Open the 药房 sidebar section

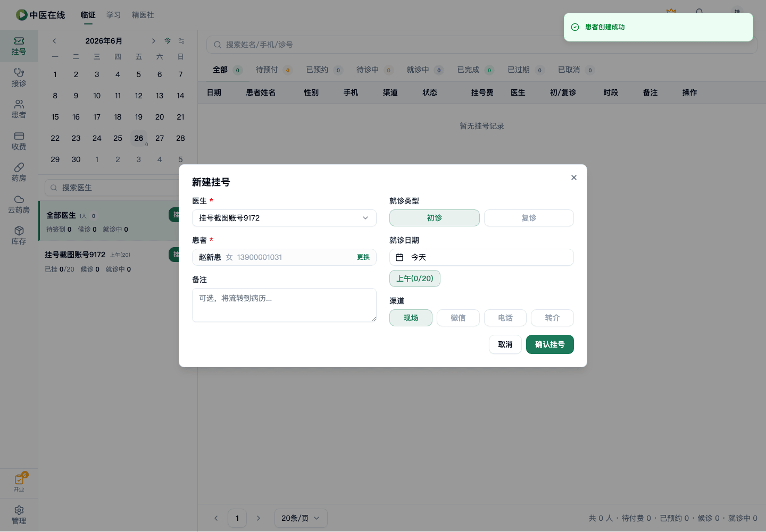coord(19,173)
